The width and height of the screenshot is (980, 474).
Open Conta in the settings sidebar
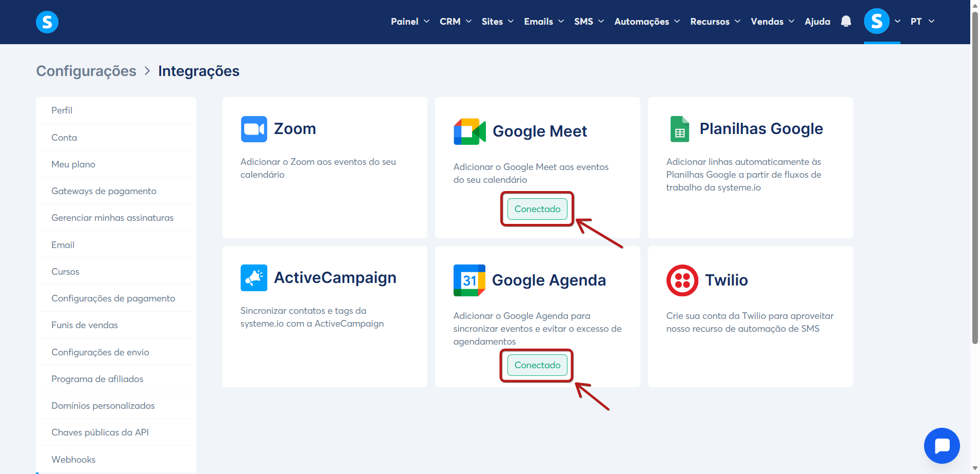[x=116, y=138]
